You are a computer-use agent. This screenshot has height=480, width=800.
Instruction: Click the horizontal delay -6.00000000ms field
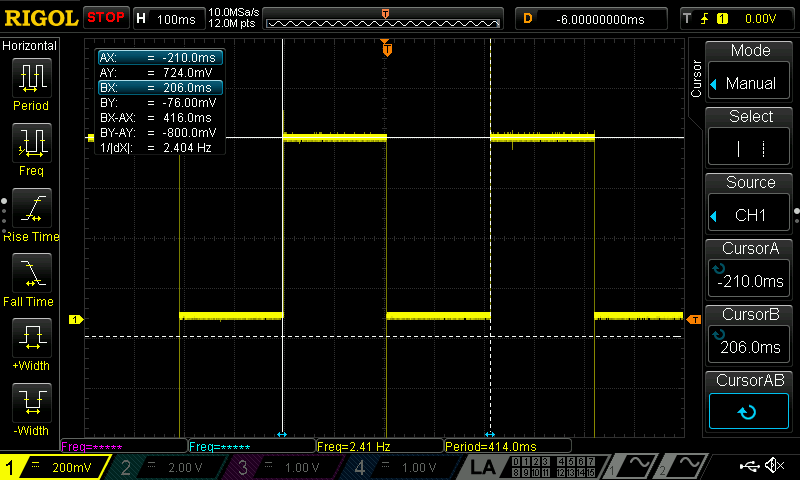591,19
